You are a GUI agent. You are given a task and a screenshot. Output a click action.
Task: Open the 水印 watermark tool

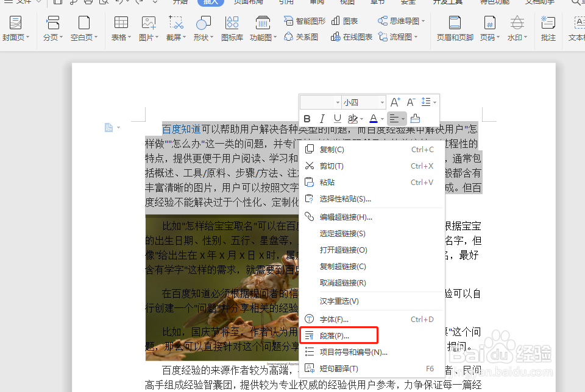click(517, 29)
